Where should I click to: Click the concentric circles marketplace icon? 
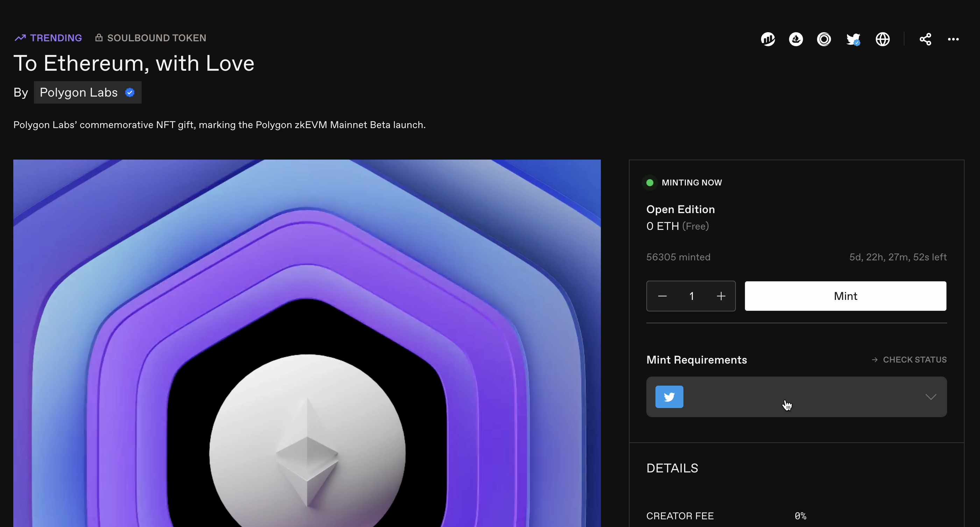click(824, 39)
